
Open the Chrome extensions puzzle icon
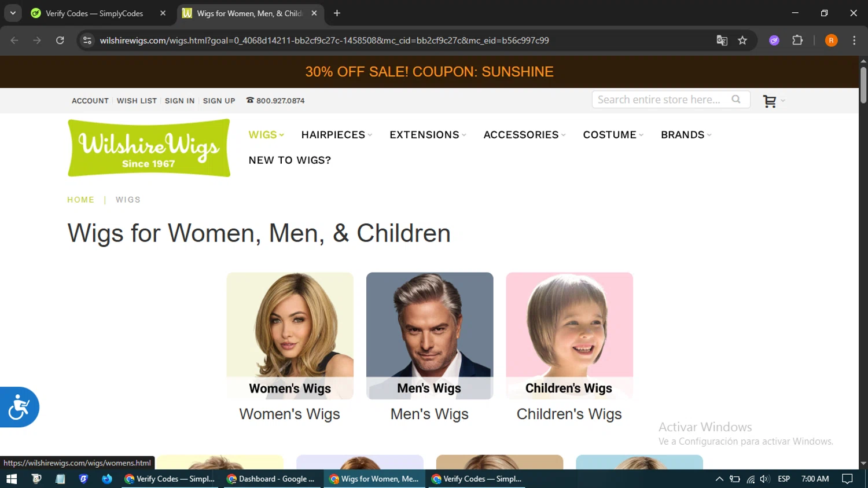click(x=797, y=41)
